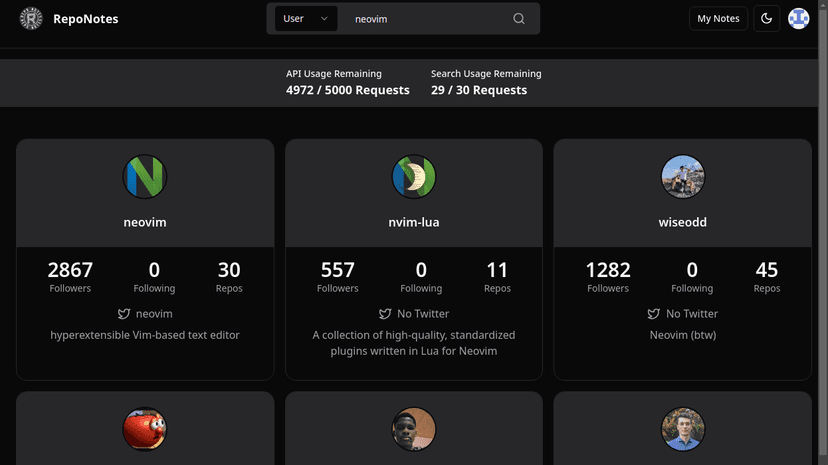This screenshot has height=465, width=828.
Task: Click the neovim user avatar
Action: pos(145,176)
